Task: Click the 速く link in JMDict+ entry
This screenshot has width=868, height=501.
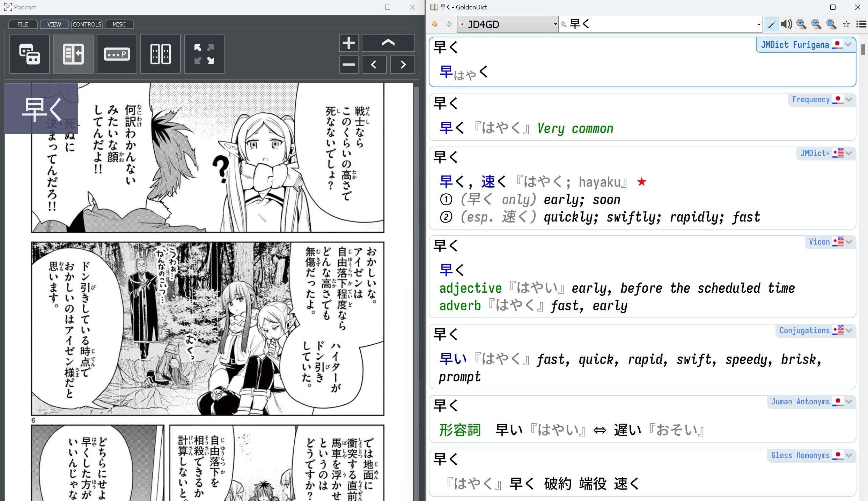Action: (493, 182)
